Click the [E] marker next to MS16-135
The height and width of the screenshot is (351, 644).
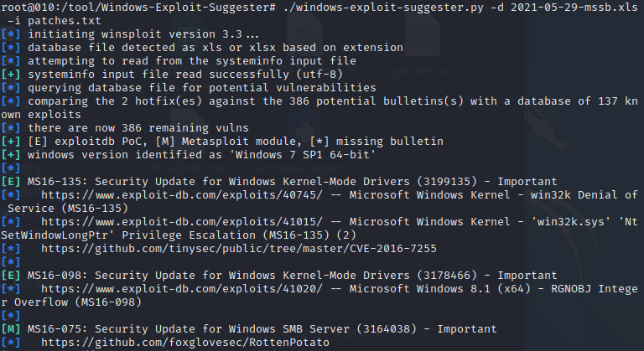point(10,182)
